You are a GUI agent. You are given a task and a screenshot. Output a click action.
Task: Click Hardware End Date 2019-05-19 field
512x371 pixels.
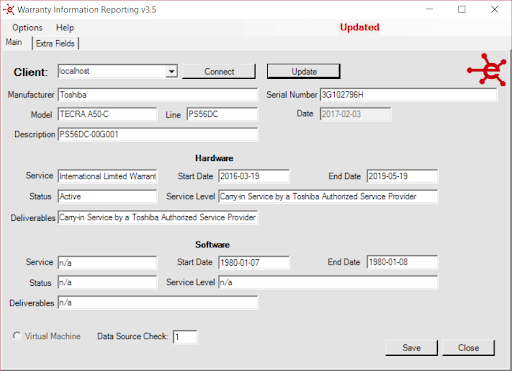(402, 176)
